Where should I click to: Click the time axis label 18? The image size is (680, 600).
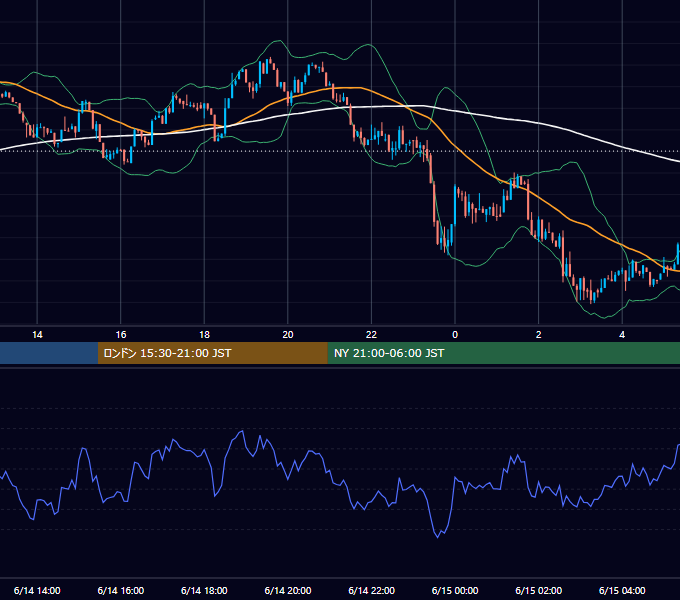point(204,335)
